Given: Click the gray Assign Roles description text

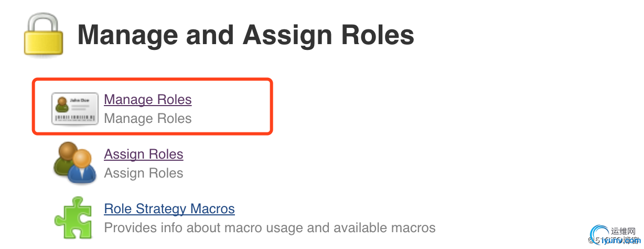Looking at the screenshot, I should [x=144, y=173].
